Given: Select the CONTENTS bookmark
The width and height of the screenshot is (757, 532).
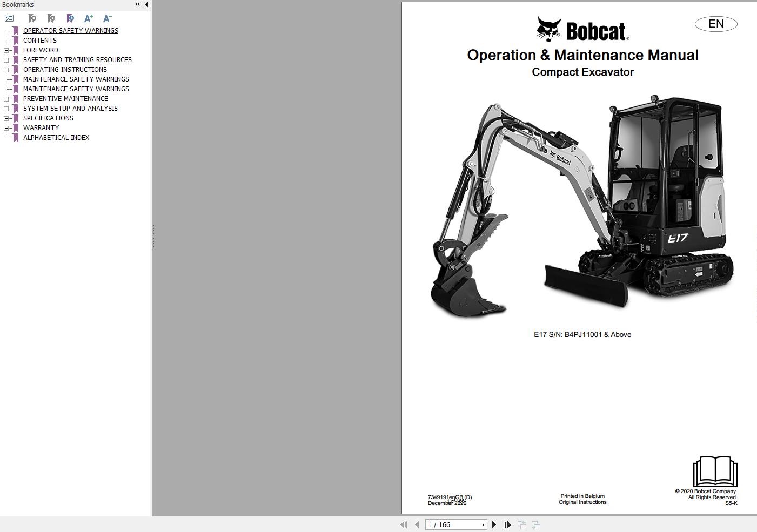Looking at the screenshot, I should [40, 41].
